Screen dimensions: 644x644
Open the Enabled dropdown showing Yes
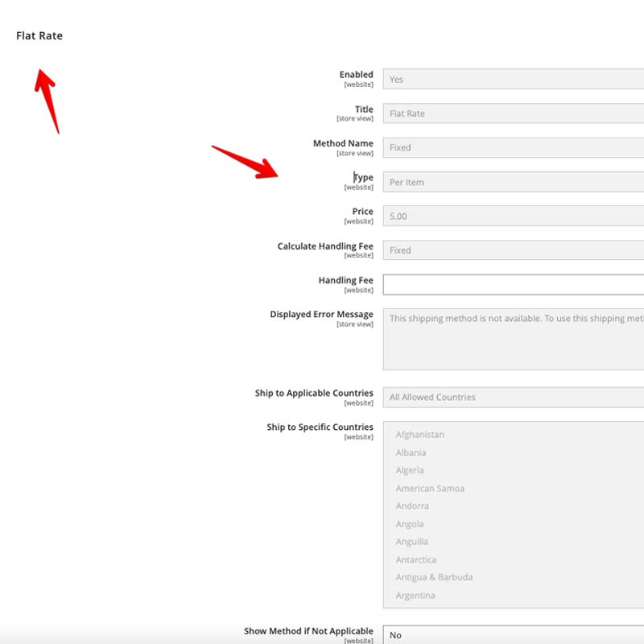(x=513, y=79)
